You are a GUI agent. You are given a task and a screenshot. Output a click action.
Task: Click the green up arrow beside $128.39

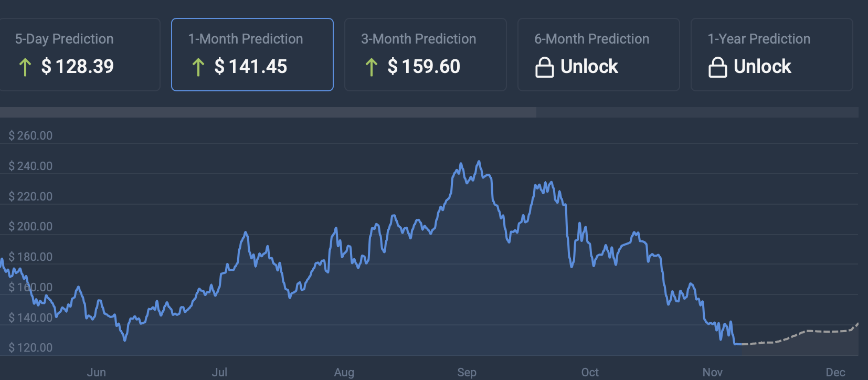pyautogui.click(x=25, y=67)
